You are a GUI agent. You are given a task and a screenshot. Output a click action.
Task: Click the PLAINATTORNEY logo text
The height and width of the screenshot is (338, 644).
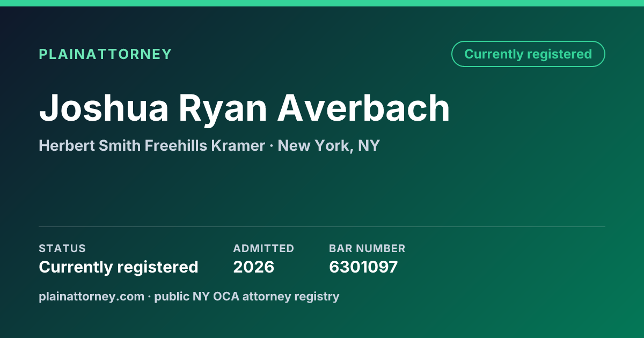coord(105,54)
